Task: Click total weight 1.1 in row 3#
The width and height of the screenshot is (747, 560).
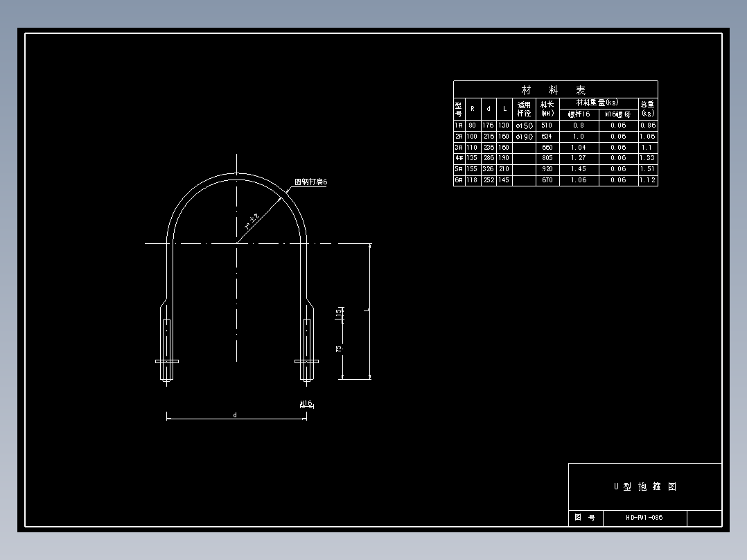Action: click(647, 148)
